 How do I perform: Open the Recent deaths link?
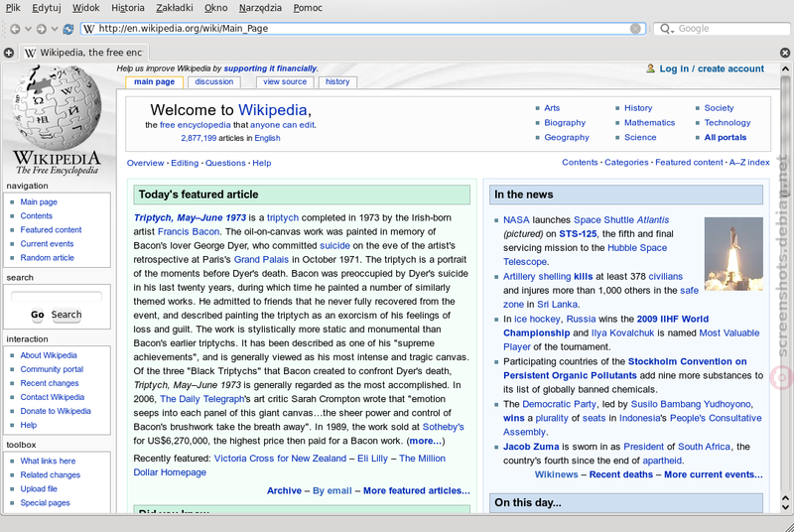[621, 474]
